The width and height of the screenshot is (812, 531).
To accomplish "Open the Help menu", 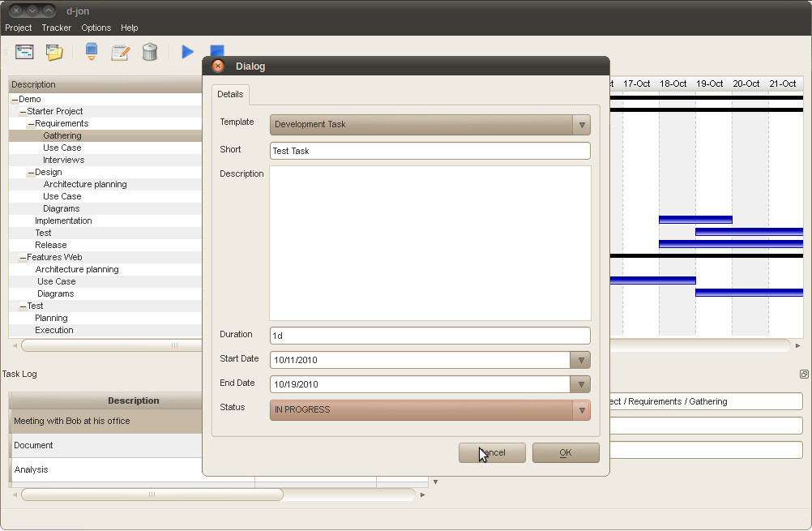I will [x=130, y=28].
